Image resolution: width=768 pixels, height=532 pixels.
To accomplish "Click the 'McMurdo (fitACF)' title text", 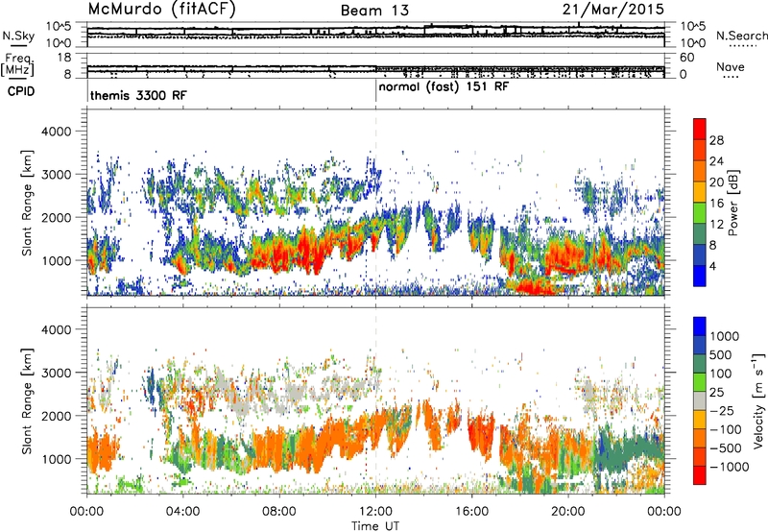I will point(161,10).
